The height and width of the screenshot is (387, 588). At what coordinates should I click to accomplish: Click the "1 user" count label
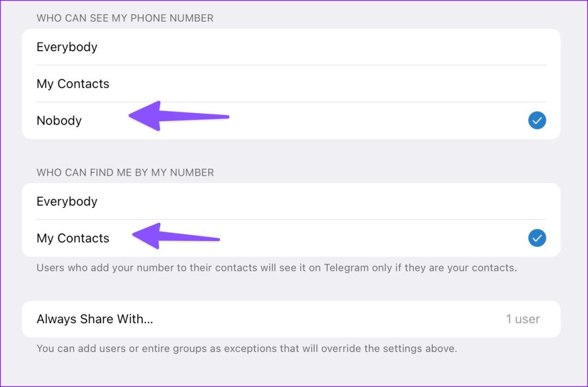(523, 319)
